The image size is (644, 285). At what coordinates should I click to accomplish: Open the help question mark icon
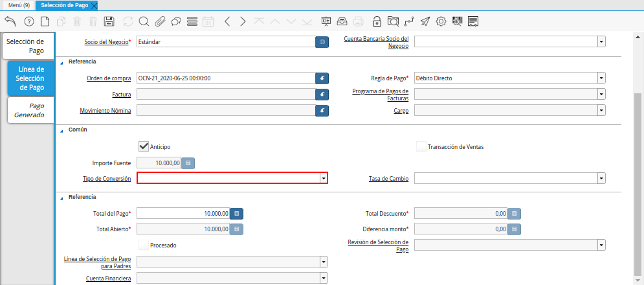click(x=28, y=21)
